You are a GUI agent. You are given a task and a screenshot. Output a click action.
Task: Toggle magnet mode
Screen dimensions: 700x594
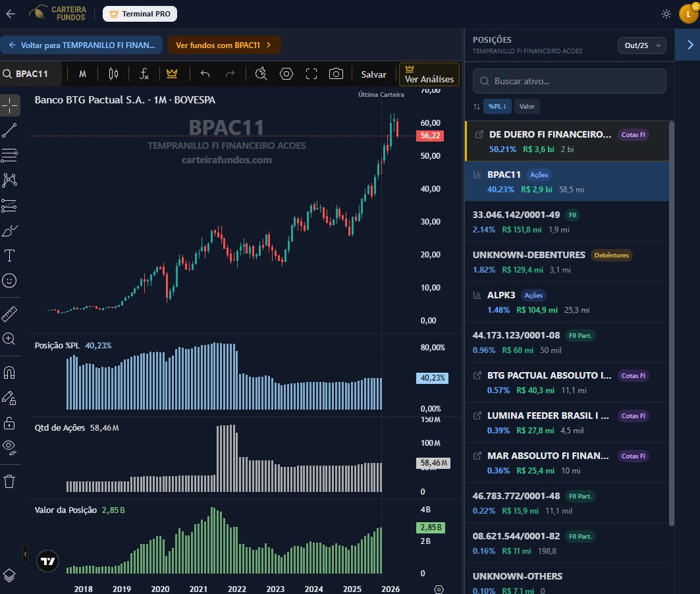[10, 373]
